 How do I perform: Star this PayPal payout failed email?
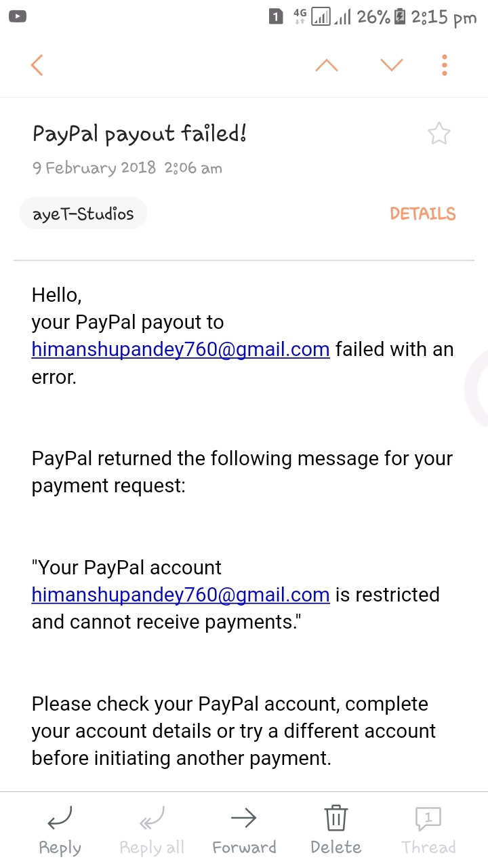point(439,134)
